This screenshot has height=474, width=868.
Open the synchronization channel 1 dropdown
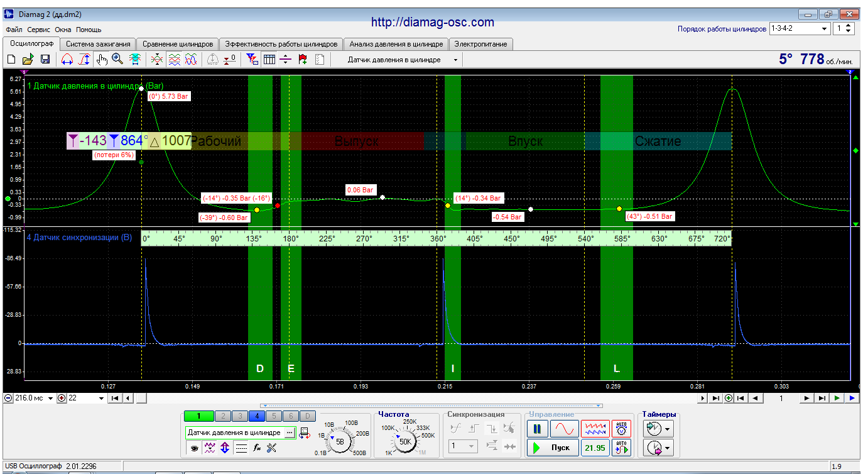click(x=463, y=447)
